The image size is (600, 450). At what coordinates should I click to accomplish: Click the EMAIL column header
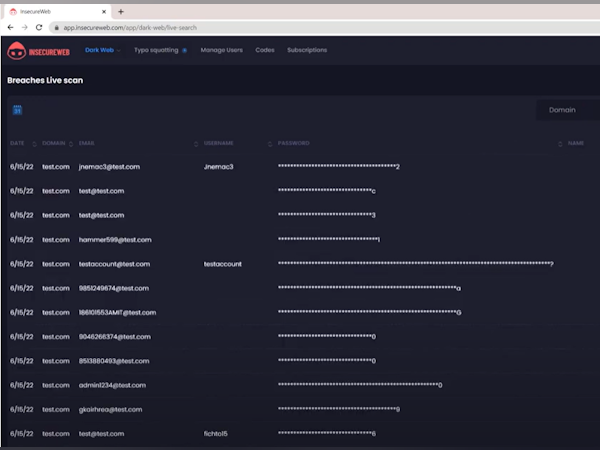[x=86, y=143]
